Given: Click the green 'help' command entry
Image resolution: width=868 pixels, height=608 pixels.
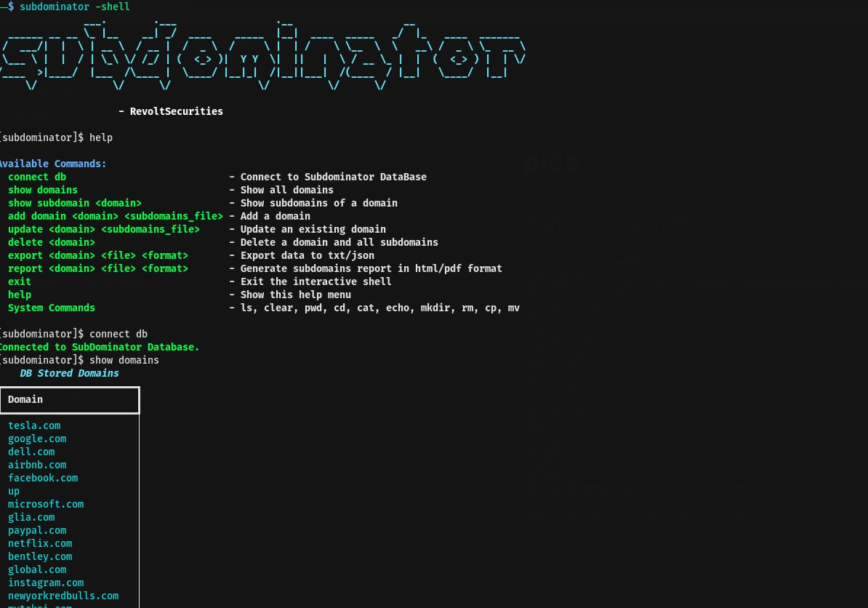Looking at the screenshot, I should 20,295.
